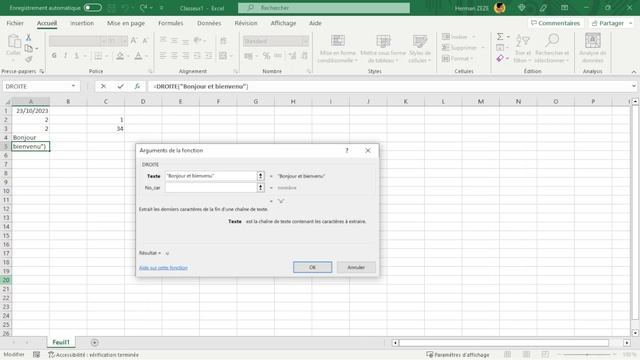Click the save icon in the title bar
Viewport: 640px width, 360px height.
point(111,8)
